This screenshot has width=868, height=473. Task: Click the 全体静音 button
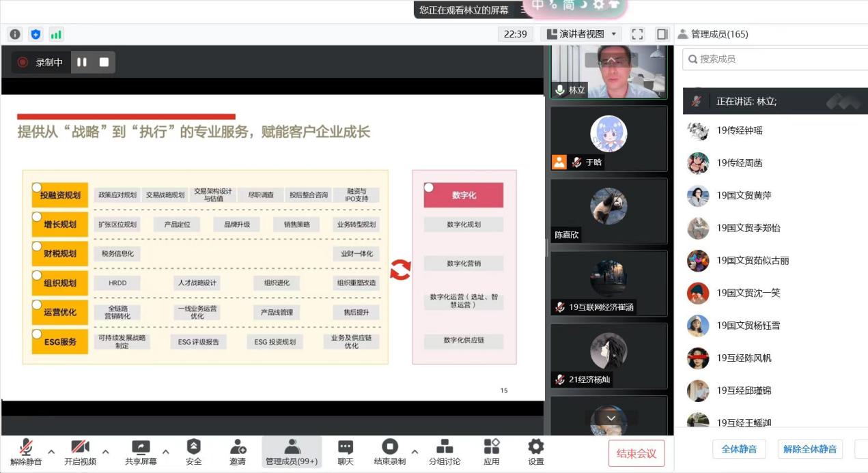739,449
